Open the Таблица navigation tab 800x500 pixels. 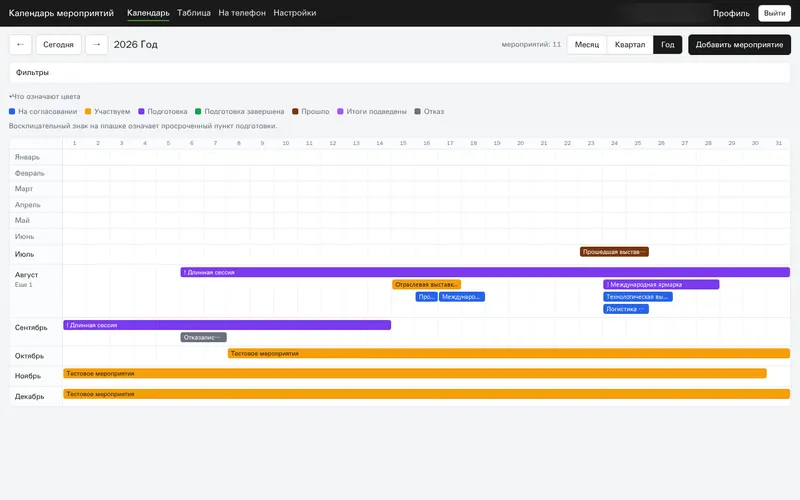194,13
